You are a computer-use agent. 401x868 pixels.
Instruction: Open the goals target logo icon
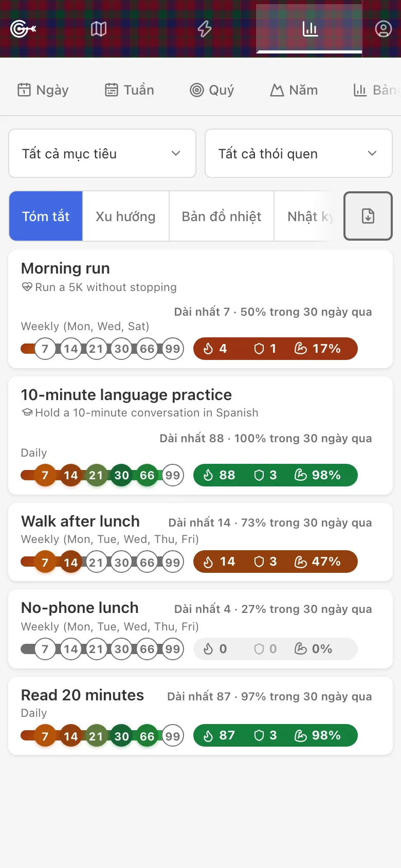click(x=23, y=29)
